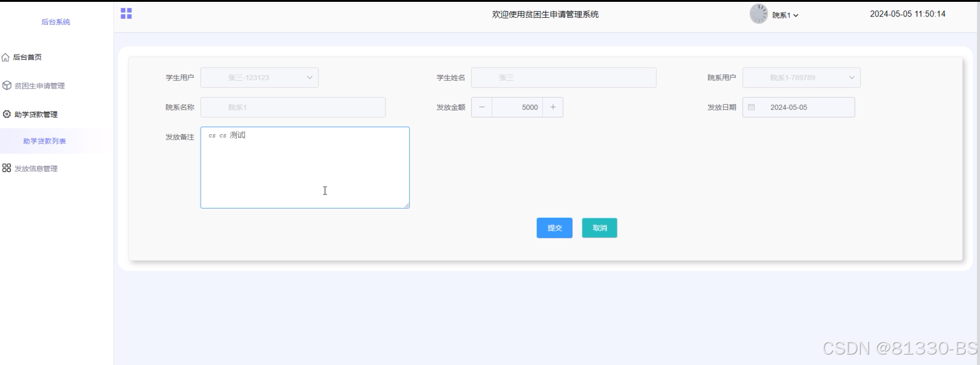
Task: Click the date-time 2024-05-05 11:50:14
Action: (908, 14)
